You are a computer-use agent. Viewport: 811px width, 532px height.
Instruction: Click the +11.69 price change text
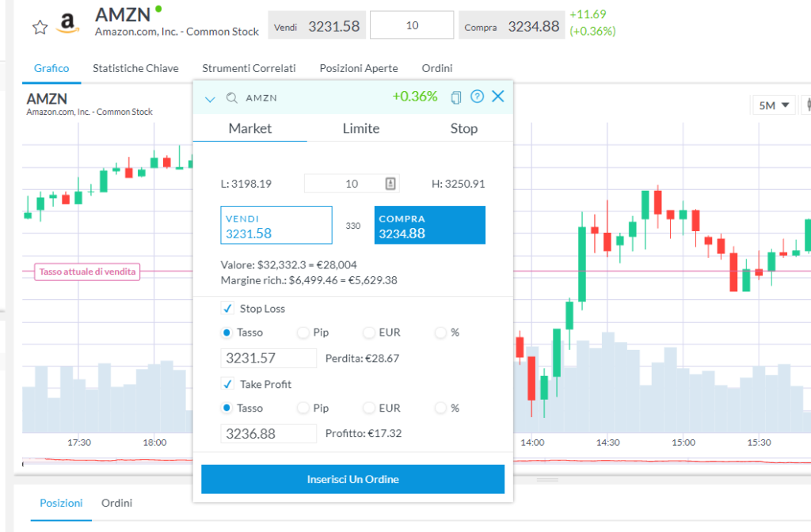[x=588, y=14]
